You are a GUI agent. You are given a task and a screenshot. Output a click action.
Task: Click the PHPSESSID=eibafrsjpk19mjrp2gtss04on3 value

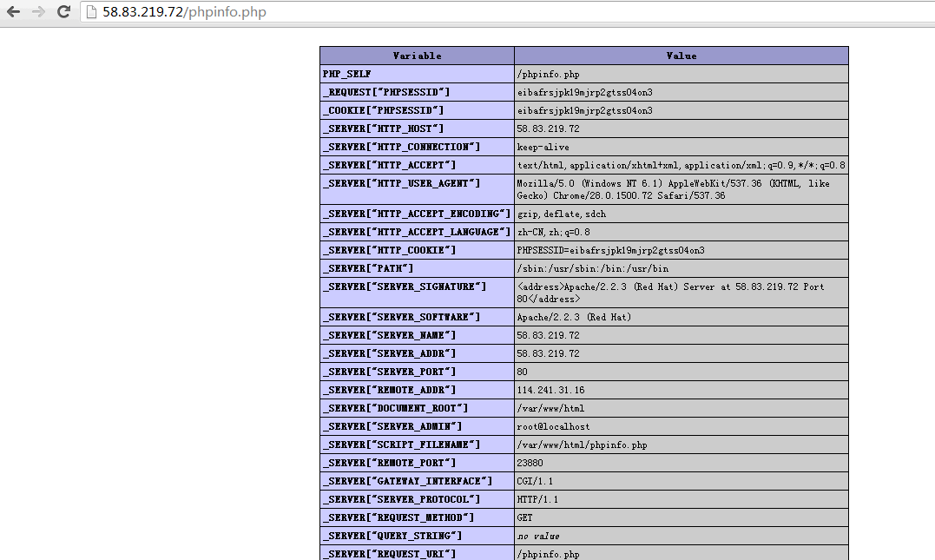[x=610, y=250]
